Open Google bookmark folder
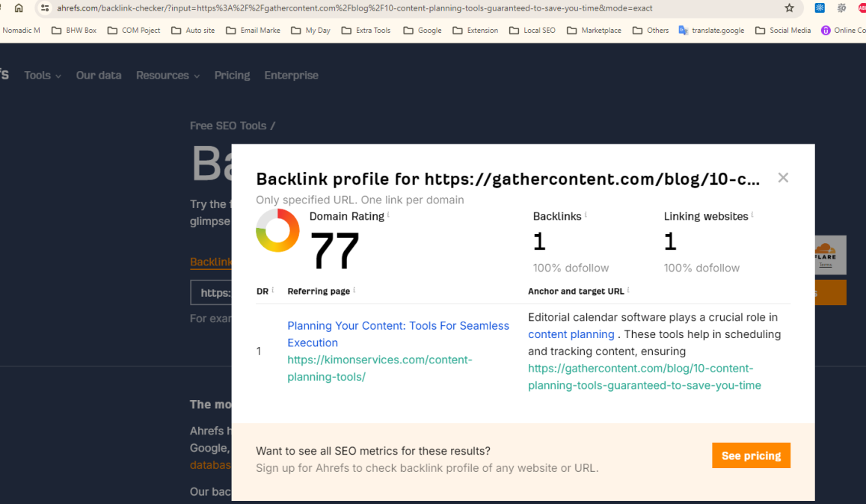The height and width of the screenshot is (504, 866). [x=423, y=31]
